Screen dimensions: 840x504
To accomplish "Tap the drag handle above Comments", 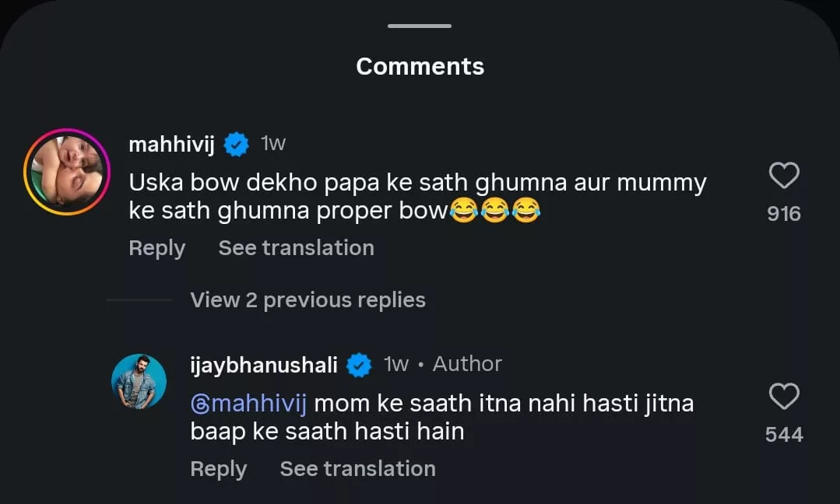I will [x=420, y=26].
